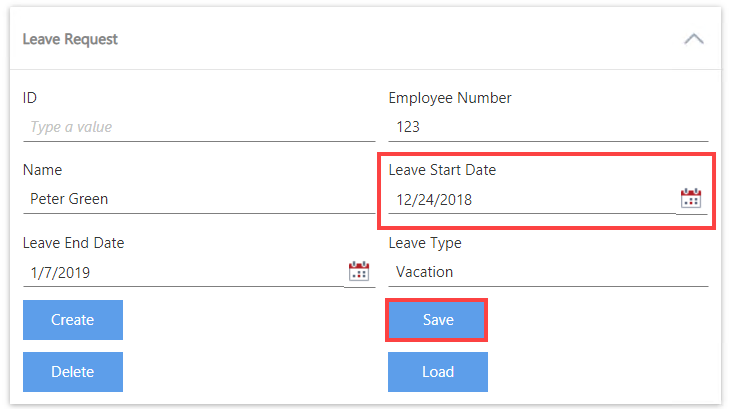Viewport: 729px width, 409px height.
Task: Click the Leave Start Date label
Action: (x=442, y=170)
